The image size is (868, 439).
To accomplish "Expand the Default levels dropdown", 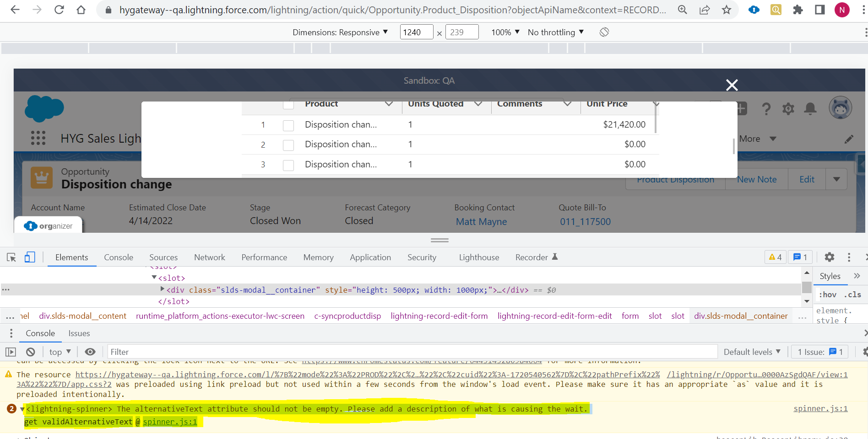I will (x=752, y=352).
